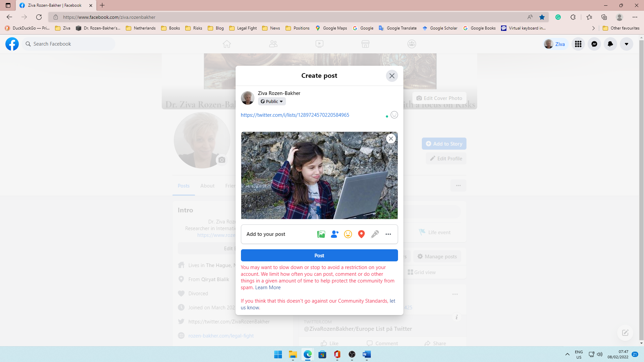Open the Positions bookmarks folder
644x362 pixels.
point(297,28)
